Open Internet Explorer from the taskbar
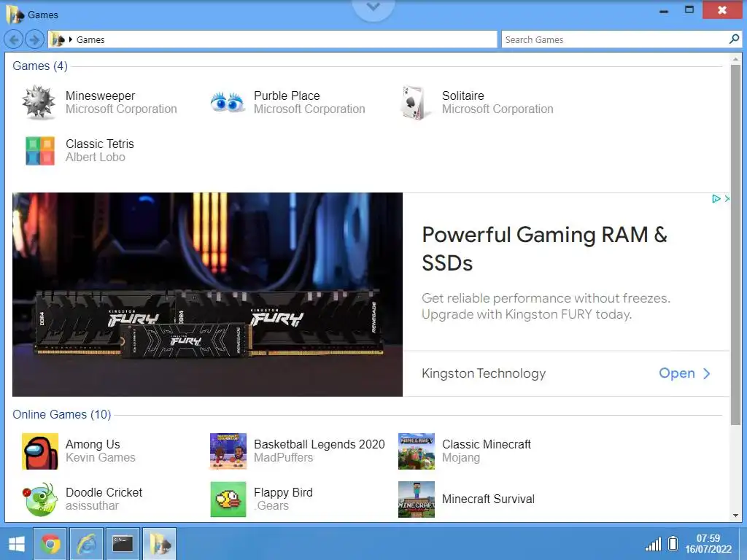The width and height of the screenshot is (747, 560). [86, 544]
